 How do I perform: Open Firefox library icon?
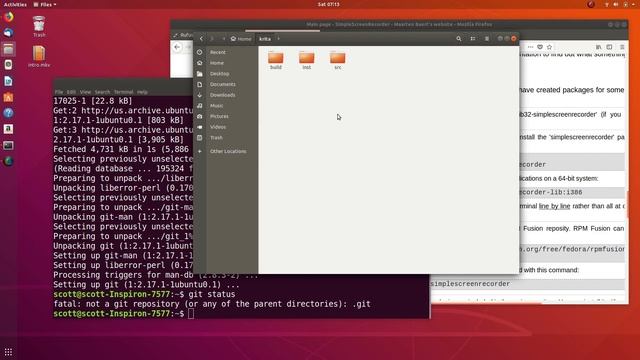point(598,47)
